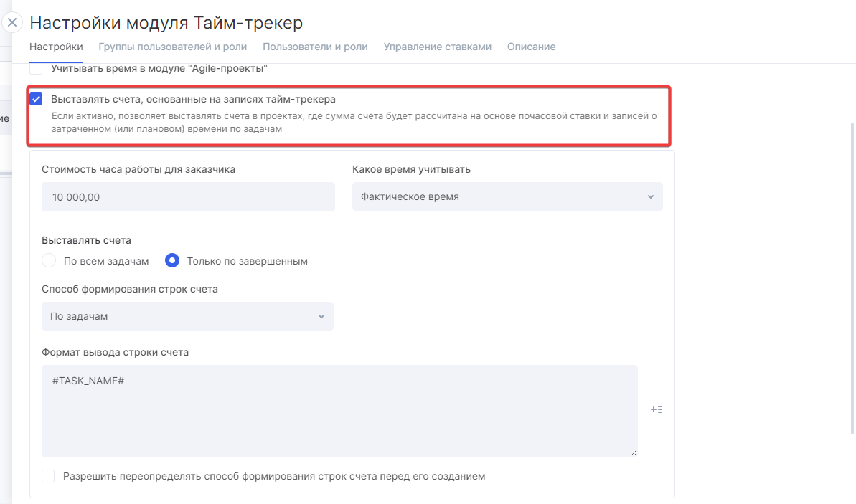This screenshot has height=504, width=856.
Task: Select the Только по завершенным radio option
Action: click(x=172, y=261)
